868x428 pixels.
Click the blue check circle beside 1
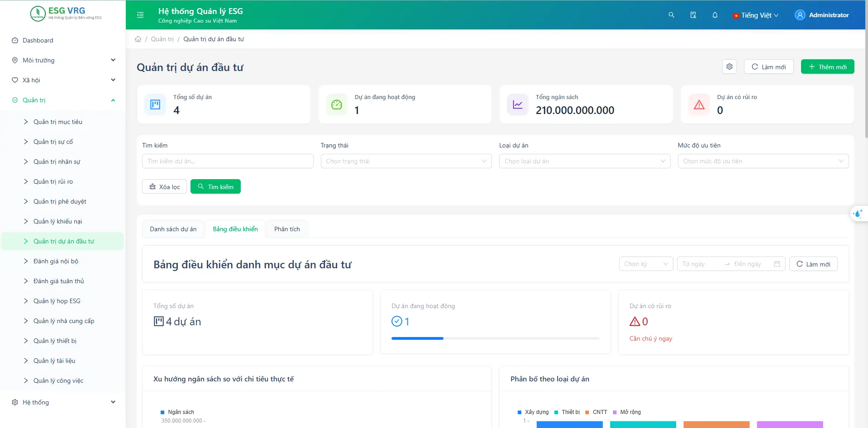point(397,321)
